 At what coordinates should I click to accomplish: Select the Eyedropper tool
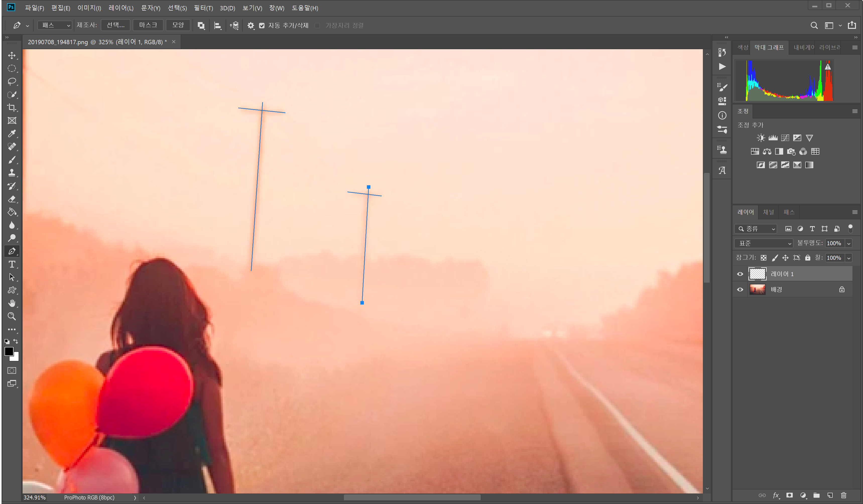[12, 134]
